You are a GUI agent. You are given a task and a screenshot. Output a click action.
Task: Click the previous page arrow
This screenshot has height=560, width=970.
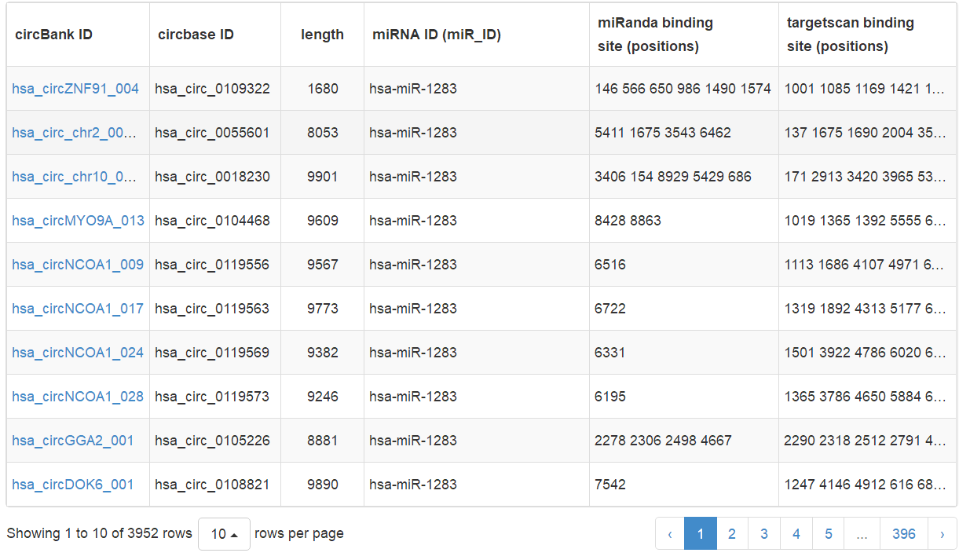click(670, 534)
